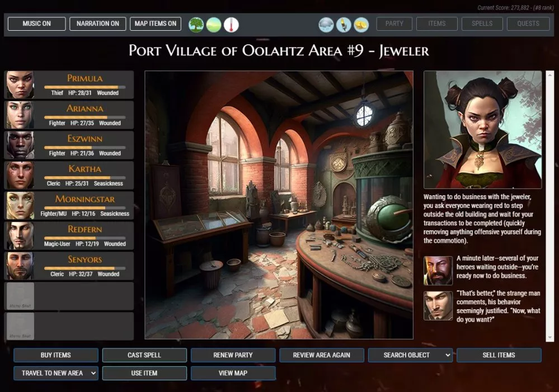Click the torch icon
559x392 pixels.
click(344, 24)
